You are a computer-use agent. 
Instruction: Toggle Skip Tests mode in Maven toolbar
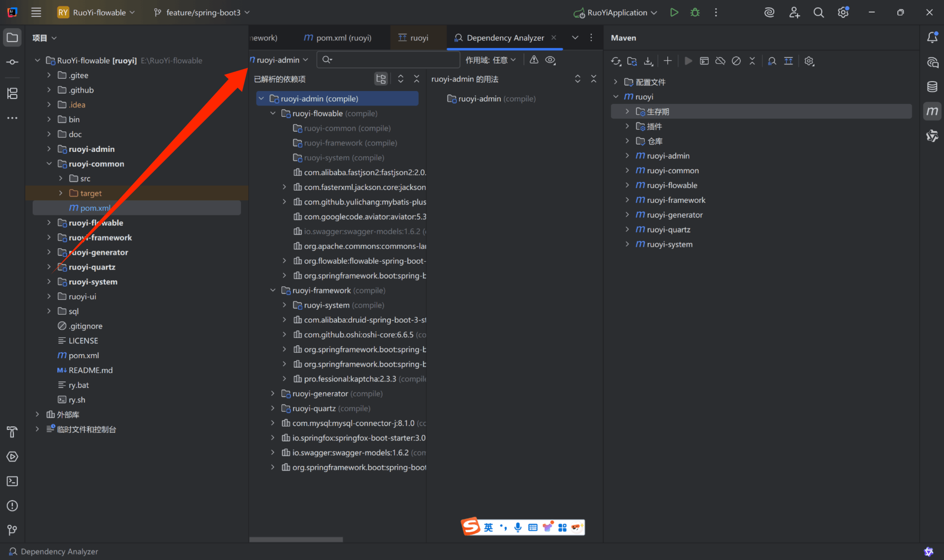[x=736, y=61]
